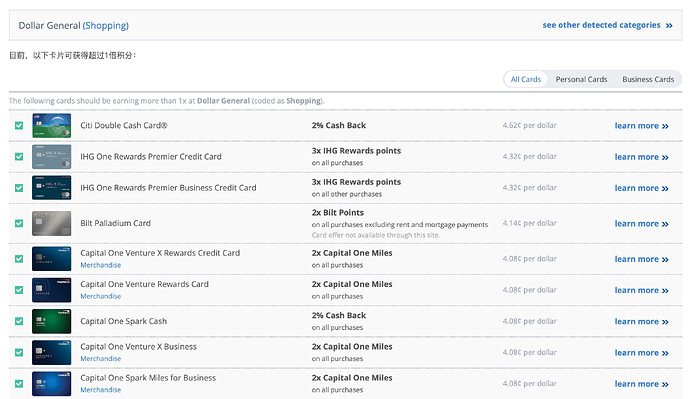Learn more about Capital One Spark Miles for Business
This screenshot has width=690, height=399.
pos(642,384)
